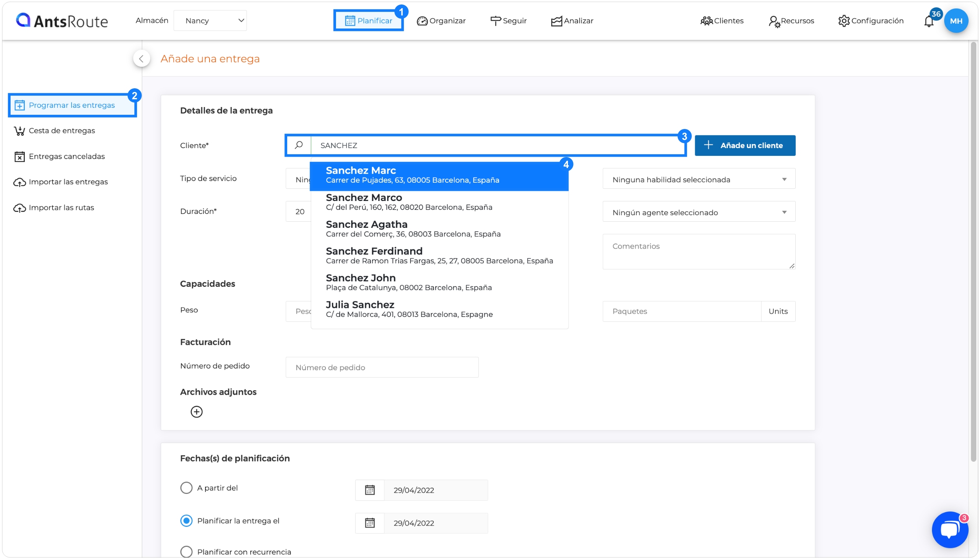This screenshot has height=559, width=980.
Task: Click the A partir del date field
Action: click(436, 490)
